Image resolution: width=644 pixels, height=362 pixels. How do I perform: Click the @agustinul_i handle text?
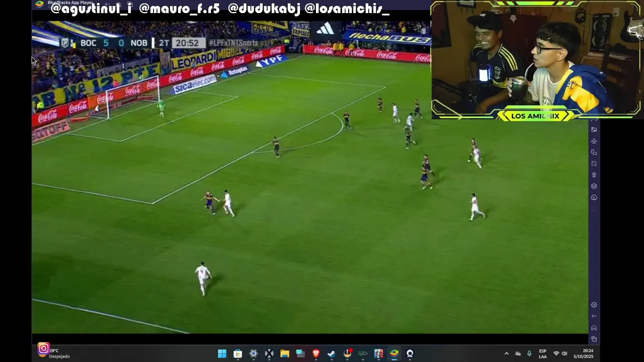[x=92, y=9]
